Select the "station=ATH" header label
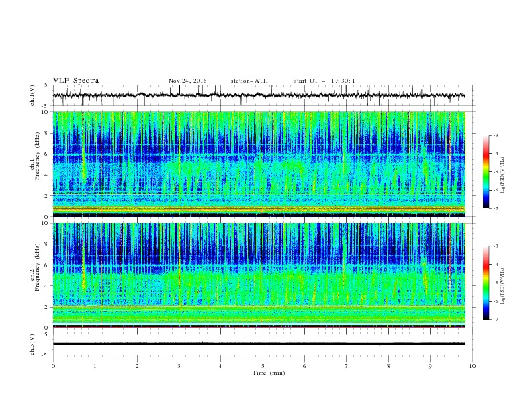 point(249,81)
